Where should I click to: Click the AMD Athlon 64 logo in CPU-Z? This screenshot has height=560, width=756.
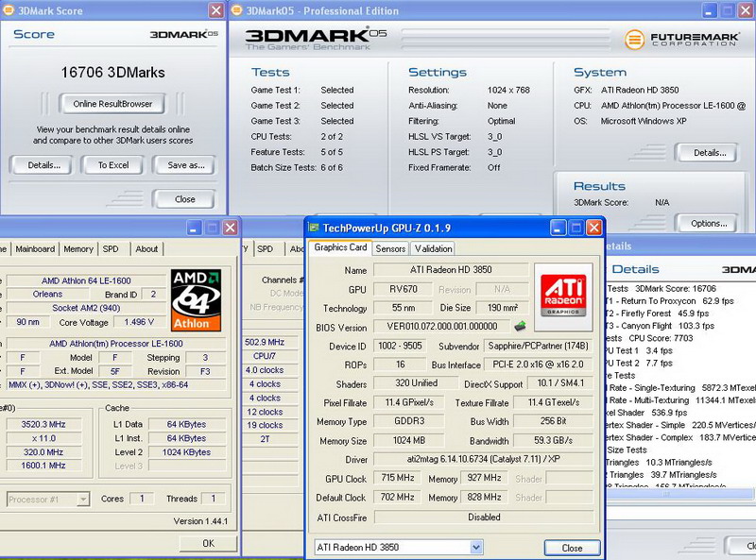tap(196, 299)
